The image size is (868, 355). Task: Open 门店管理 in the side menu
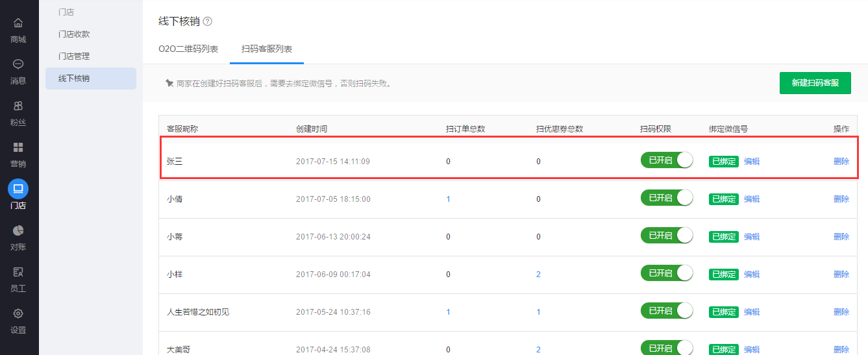74,56
